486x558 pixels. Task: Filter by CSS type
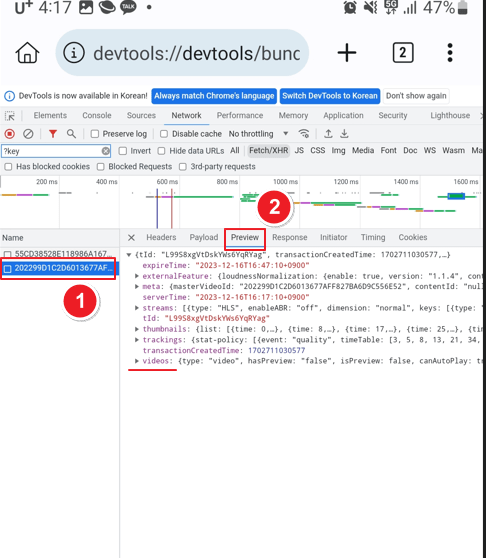(318, 151)
